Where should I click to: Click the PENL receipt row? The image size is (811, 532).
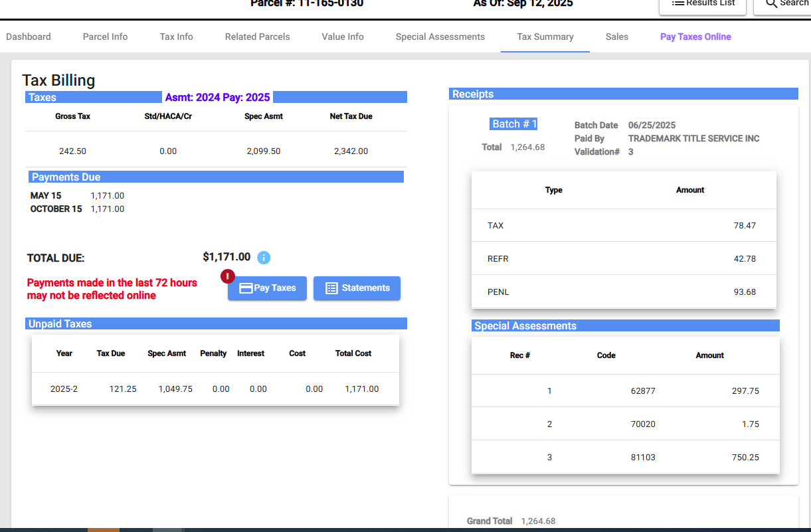tap(623, 292)
